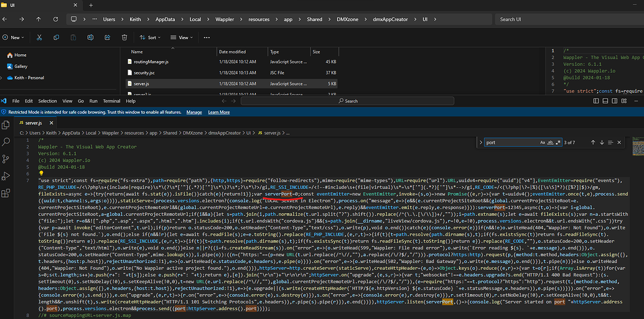Open the Source Control view in activity bar
The width and height of the screenshot is (644, 319).
click(x=6, y=159)
